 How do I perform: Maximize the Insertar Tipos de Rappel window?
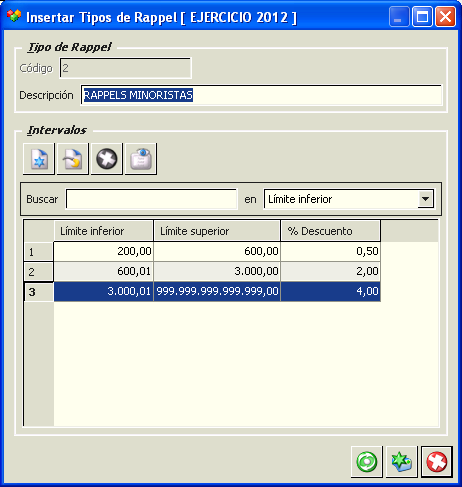point(422,16)
